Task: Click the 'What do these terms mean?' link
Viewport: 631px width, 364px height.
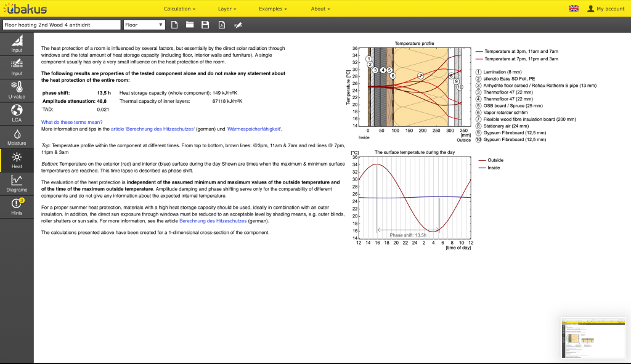Action: coord(72,122)
